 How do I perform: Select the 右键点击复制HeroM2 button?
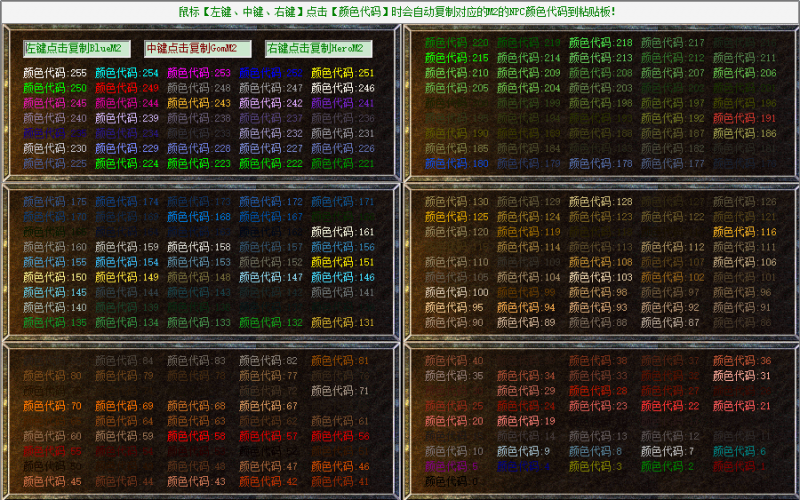coord(313,48)
